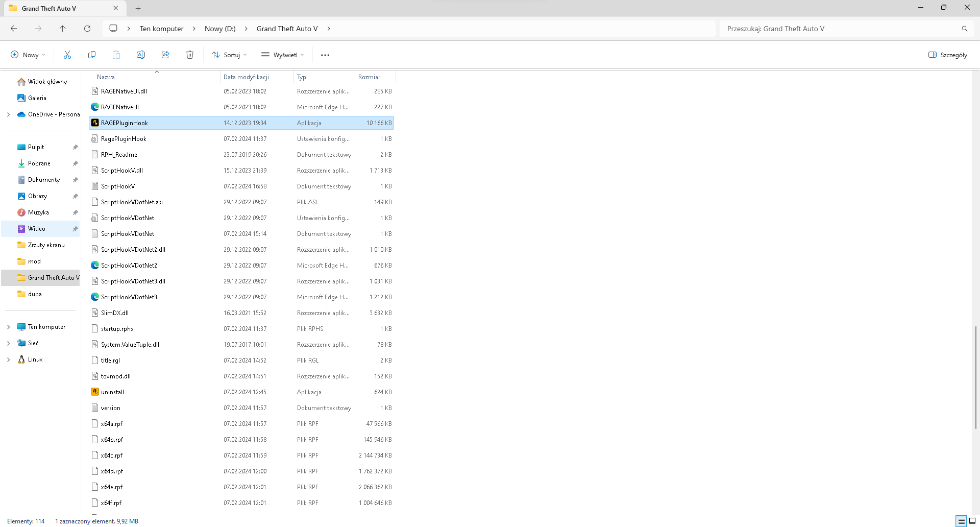Click the Cut scissors icon
Image resolution: width=980 pixels, height=527 pixels.
point(67,55)
